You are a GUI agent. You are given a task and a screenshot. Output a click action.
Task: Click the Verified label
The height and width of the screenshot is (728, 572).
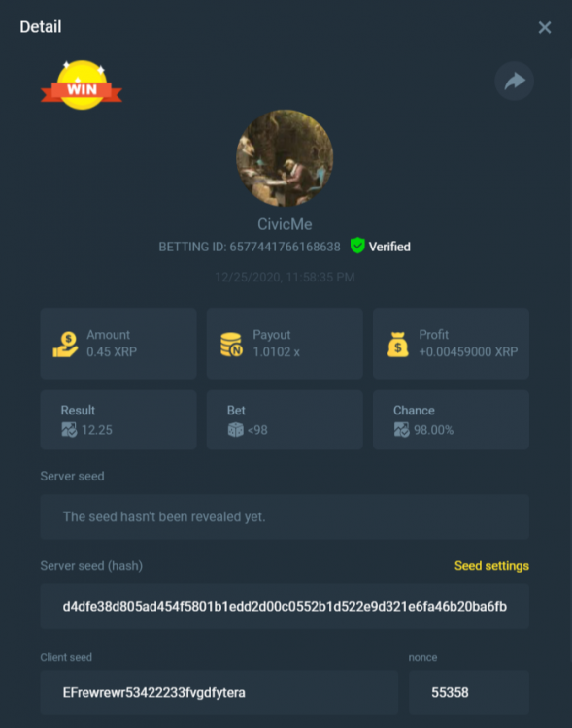click(x=389, y=247)
